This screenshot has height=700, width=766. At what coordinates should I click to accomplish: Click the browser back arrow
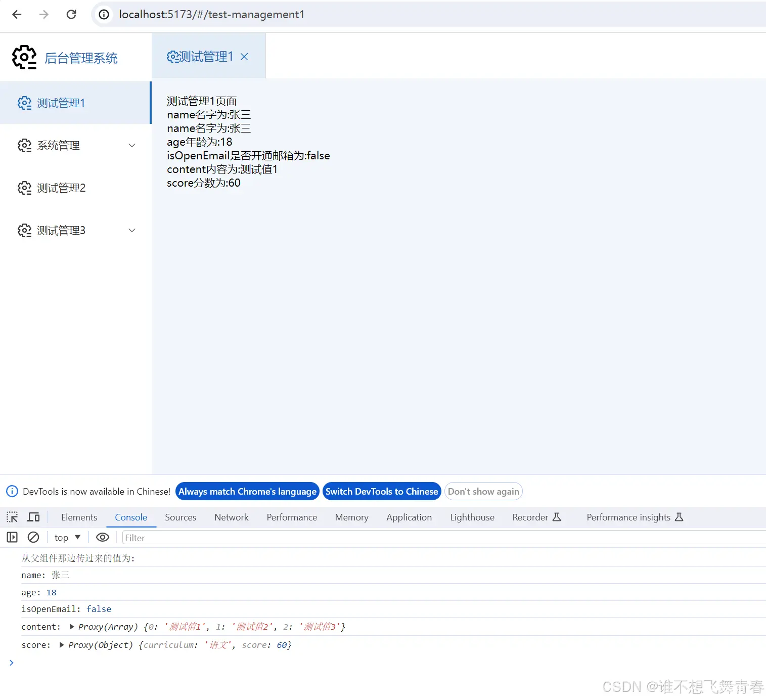pos(17,15)
